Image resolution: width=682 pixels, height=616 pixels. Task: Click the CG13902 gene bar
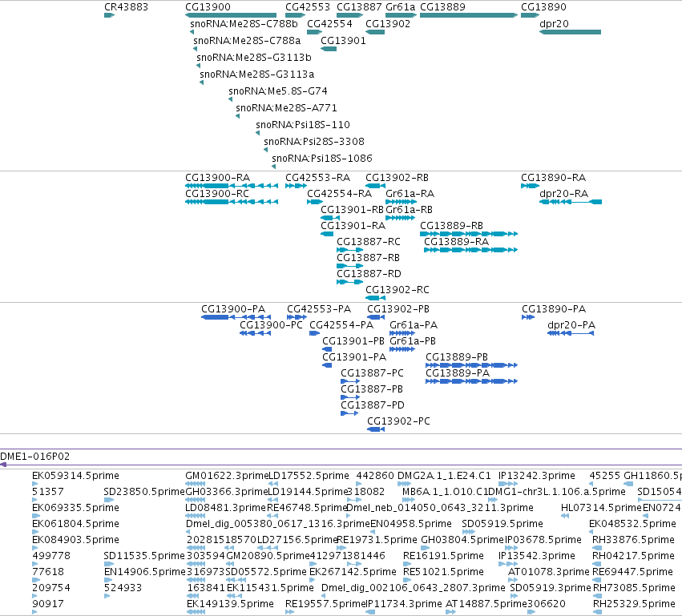375,32
